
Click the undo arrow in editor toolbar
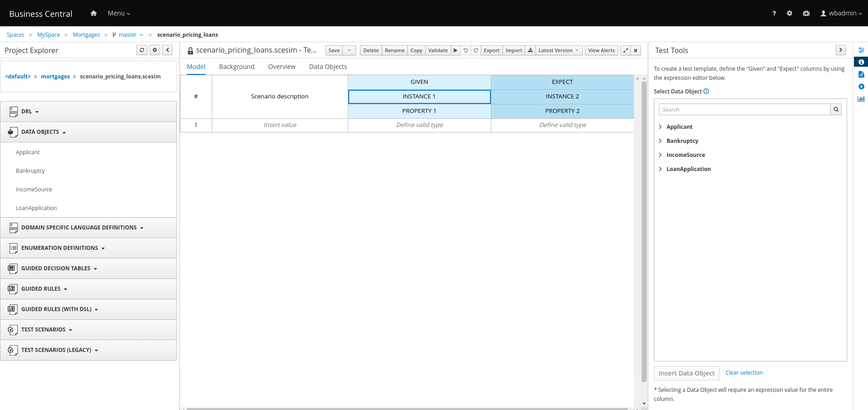point(466,50)
